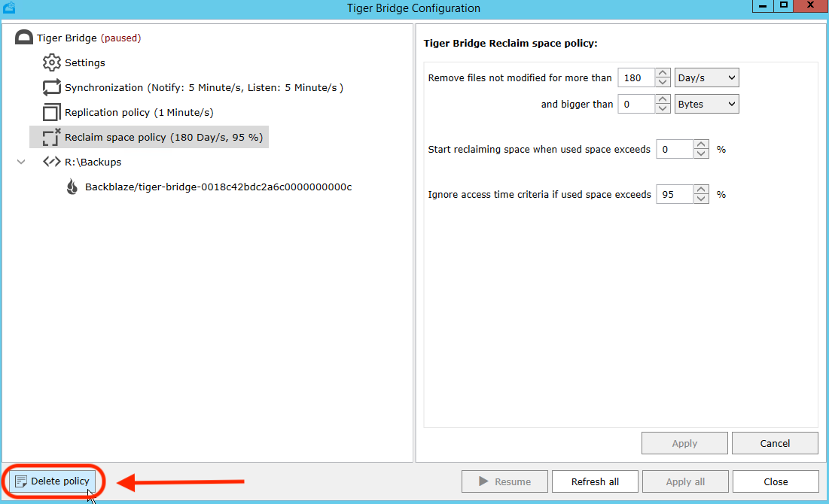Click the Close button at bottom
Viewport: 829px width, 504px height.
776,481
